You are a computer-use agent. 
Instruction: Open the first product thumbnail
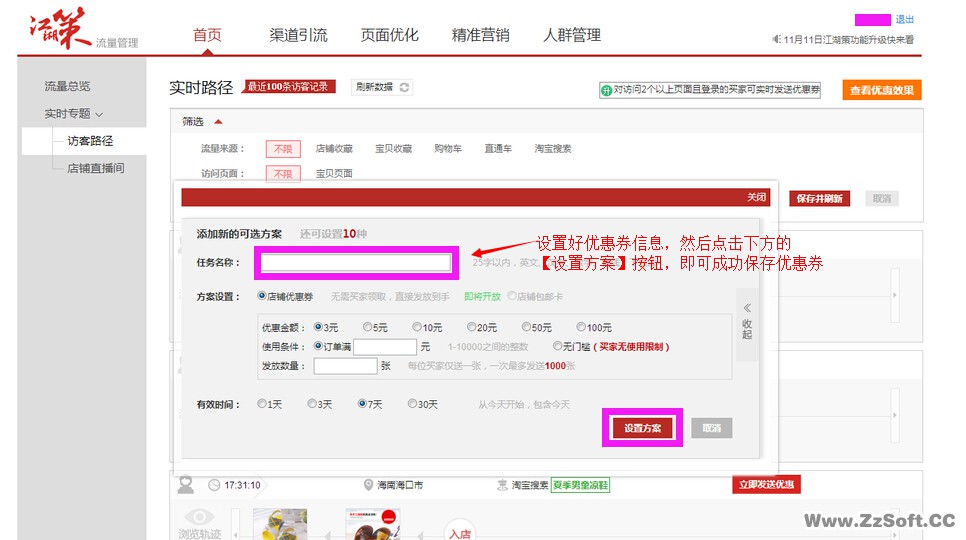coord(280,524)
